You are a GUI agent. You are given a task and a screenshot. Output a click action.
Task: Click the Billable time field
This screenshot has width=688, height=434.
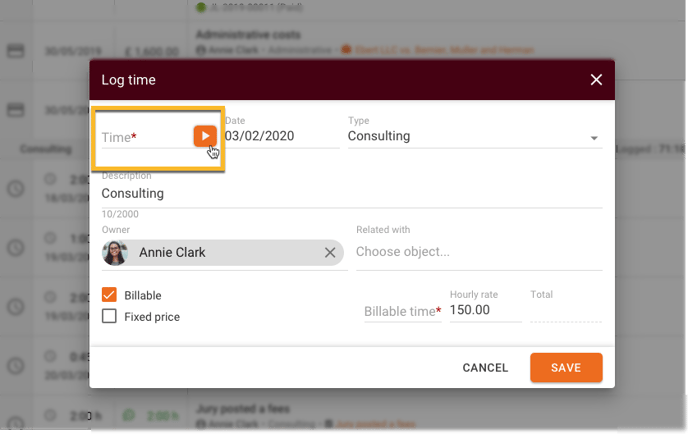click(402, 311)
